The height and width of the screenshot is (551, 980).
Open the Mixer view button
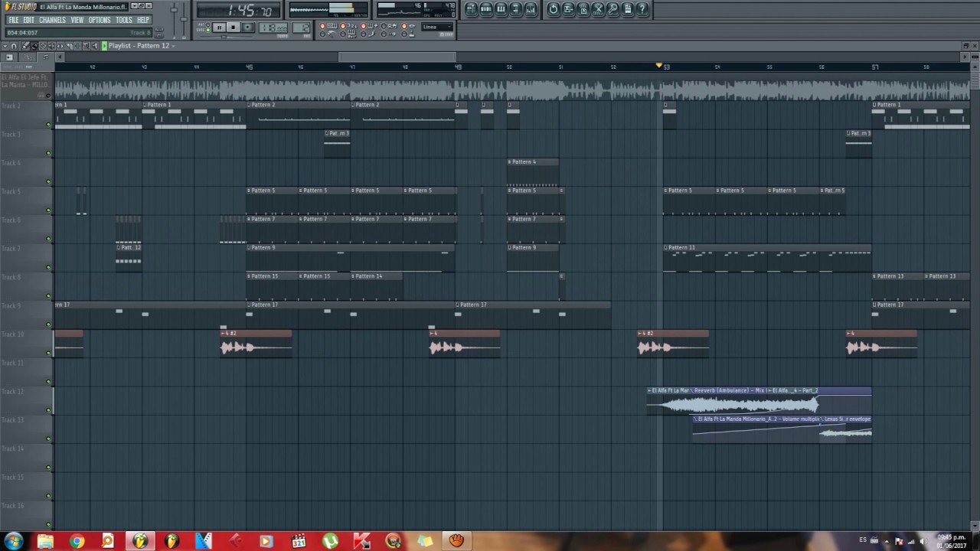click(x=531, y=9)
